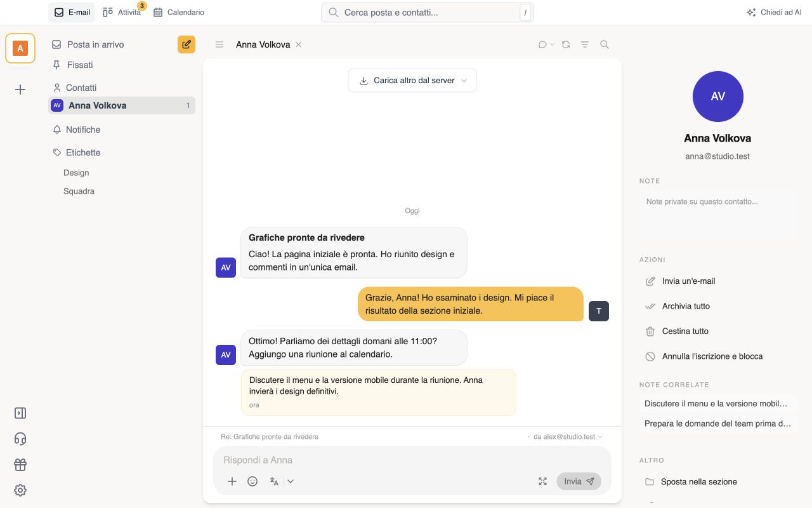Click Sposta nella sezione
Image resolution: width=812 pixels, height=508 pixels.
(x=718, y=482)
